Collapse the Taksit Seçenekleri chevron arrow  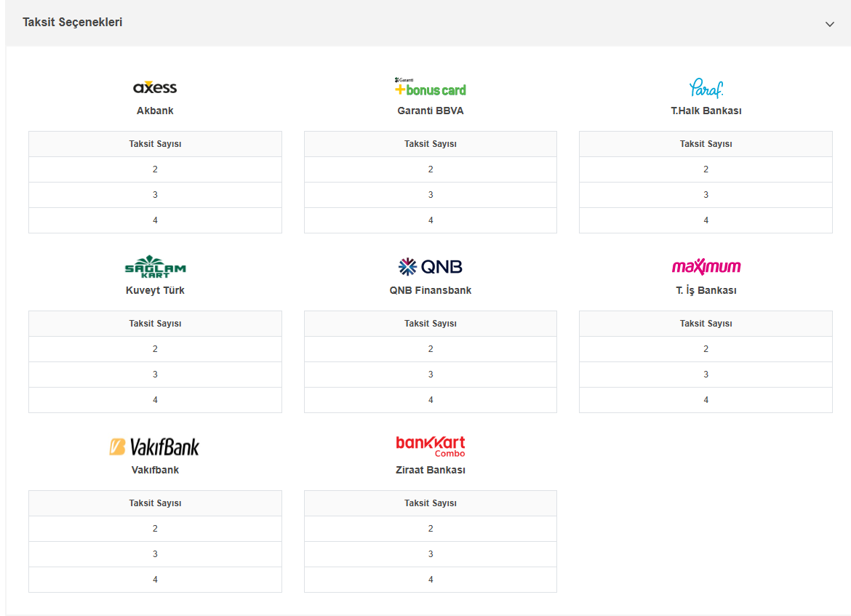pyautogui.click(x=829, y=24)
